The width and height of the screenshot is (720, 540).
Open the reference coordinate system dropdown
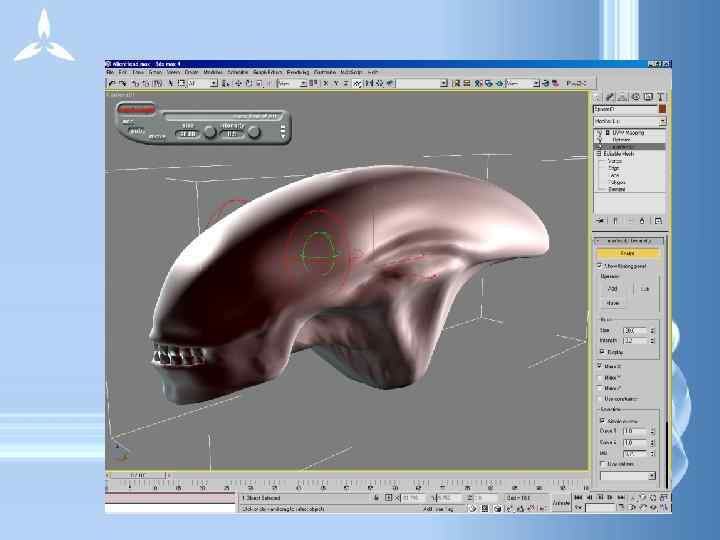(303, 84)
